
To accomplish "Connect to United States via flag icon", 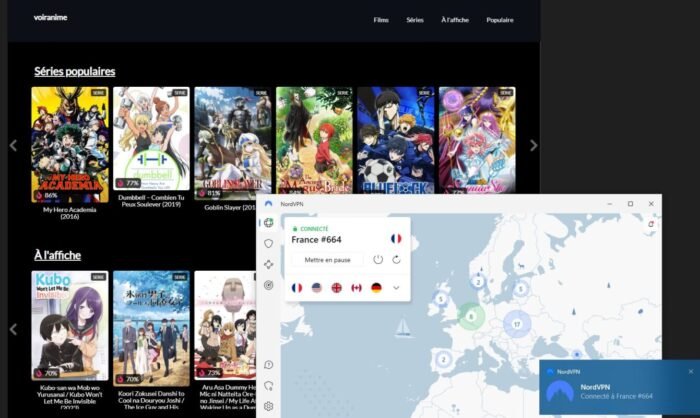I will click(x=317, y=288).
